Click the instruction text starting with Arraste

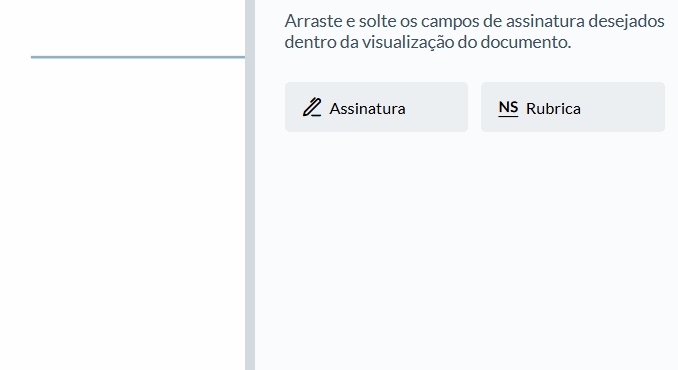click(474, 31)
